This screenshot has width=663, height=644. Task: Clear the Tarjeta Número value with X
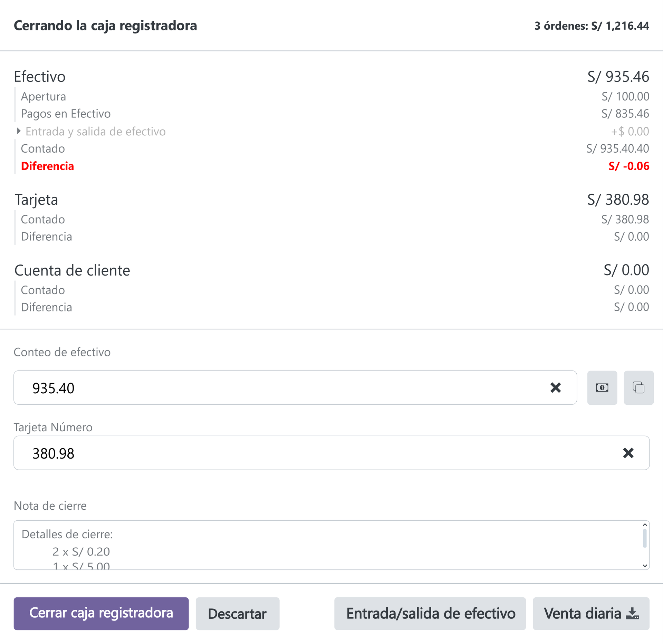coord(628,453)
